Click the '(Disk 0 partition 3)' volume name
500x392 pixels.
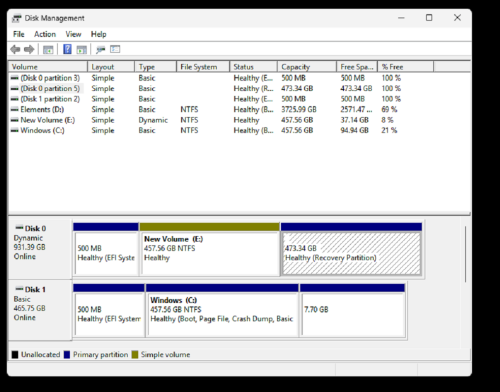click(x=50, y=78)
